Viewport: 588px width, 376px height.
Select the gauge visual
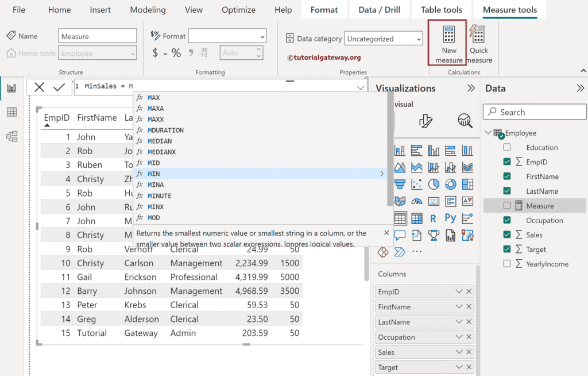(417, 200)
